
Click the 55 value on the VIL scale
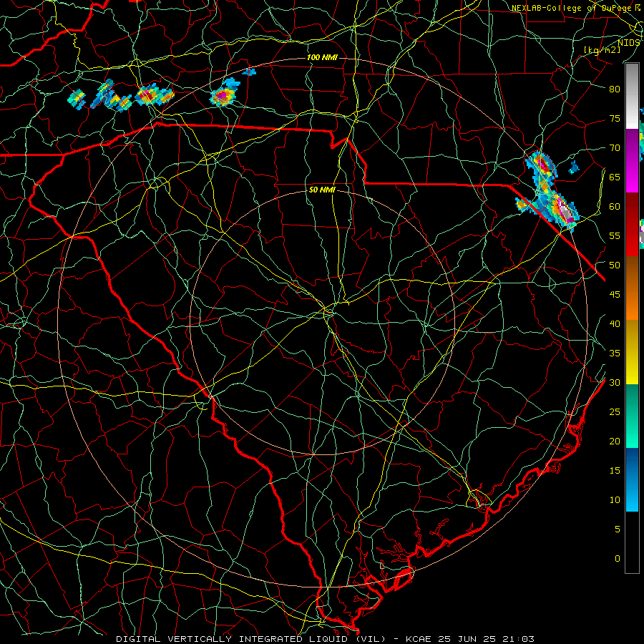pos(615,236)
